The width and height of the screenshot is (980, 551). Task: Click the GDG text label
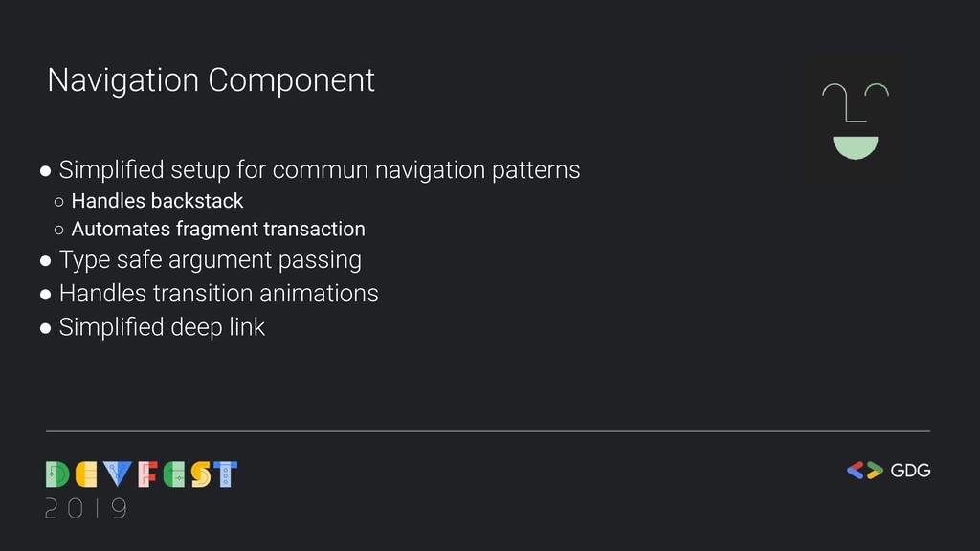(x=911, y=471)
